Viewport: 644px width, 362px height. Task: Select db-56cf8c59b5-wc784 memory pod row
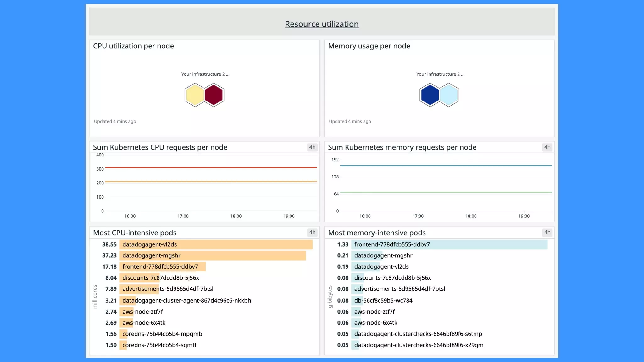click(x=383, y=300)
